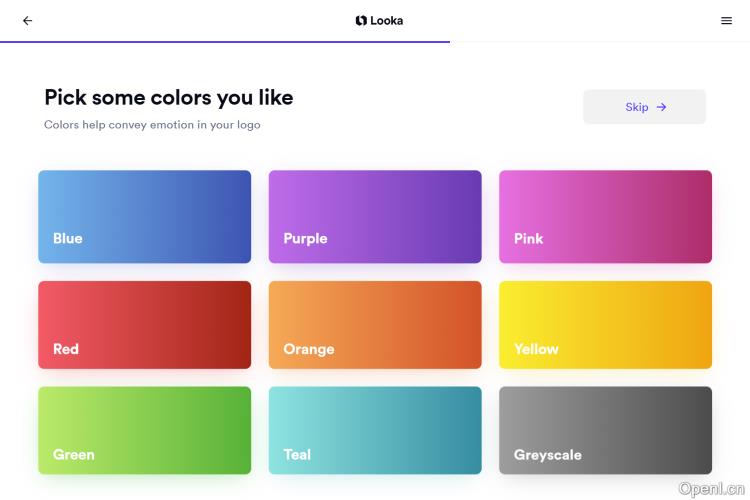Click the 'Pick some colors you like' heading
The width and height of the screenshot is (750, 500).
[169, 97]
